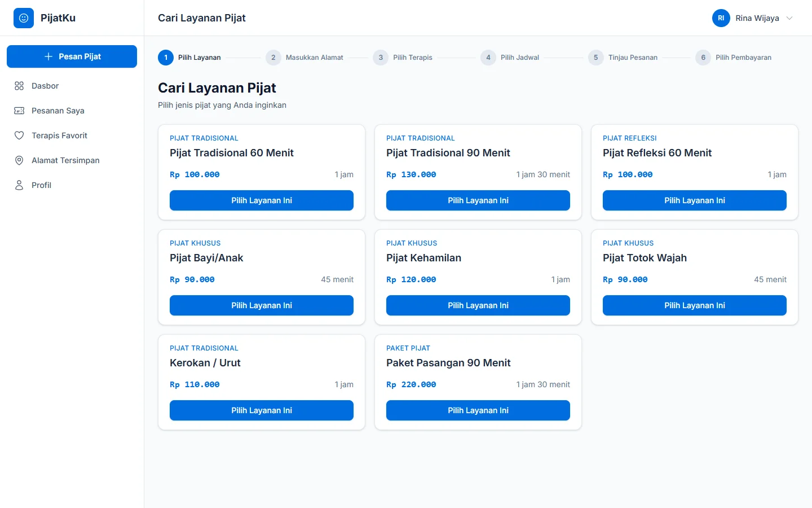
Task: Click the Rp 120.000 price
Action: (x=411, y=279)
